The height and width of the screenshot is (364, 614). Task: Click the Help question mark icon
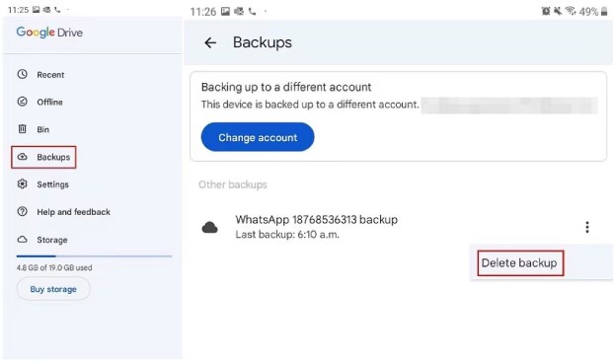tap(23, 211)
